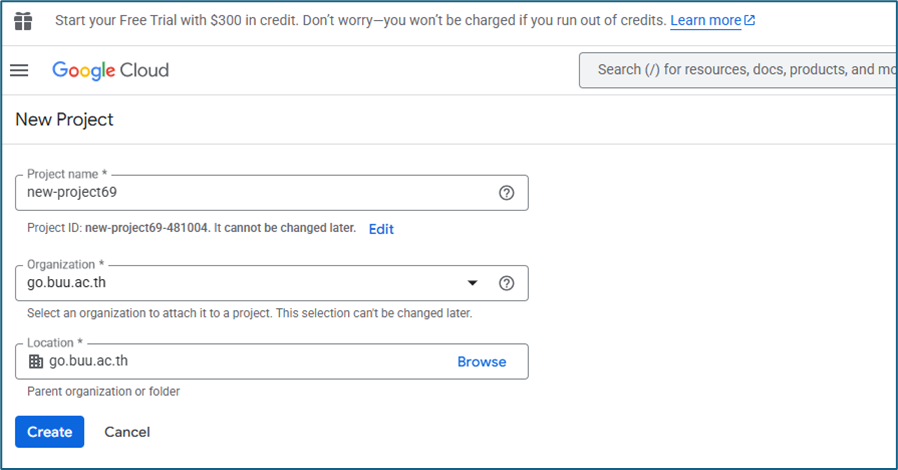This screenshot has height=470, width=898.
Task: Click the external link icon beside Learn more
Action: point(750,21)
